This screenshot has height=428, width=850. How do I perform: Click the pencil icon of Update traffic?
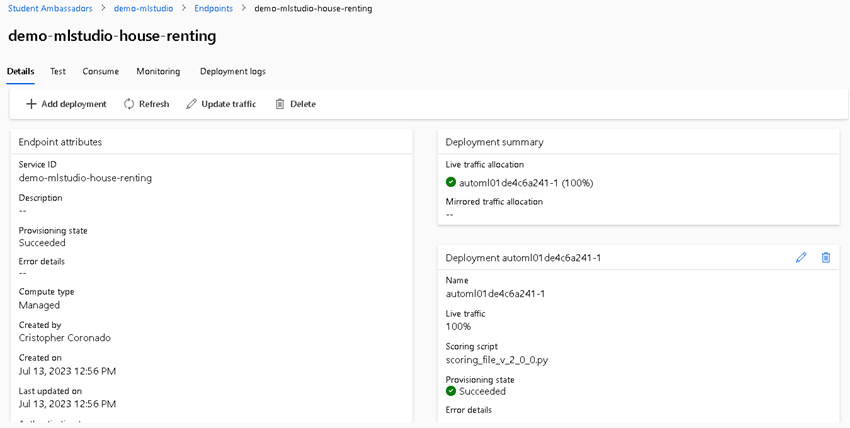191,104
